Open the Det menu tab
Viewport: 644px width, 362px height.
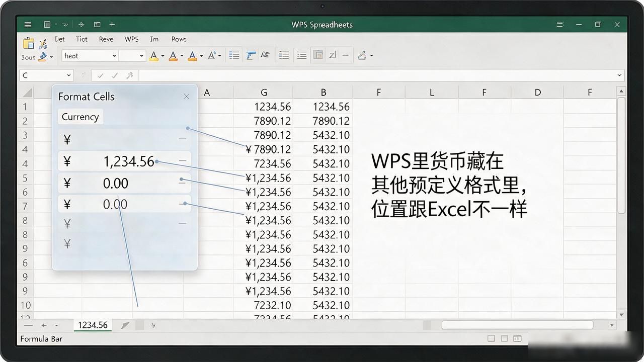point(60,39)
